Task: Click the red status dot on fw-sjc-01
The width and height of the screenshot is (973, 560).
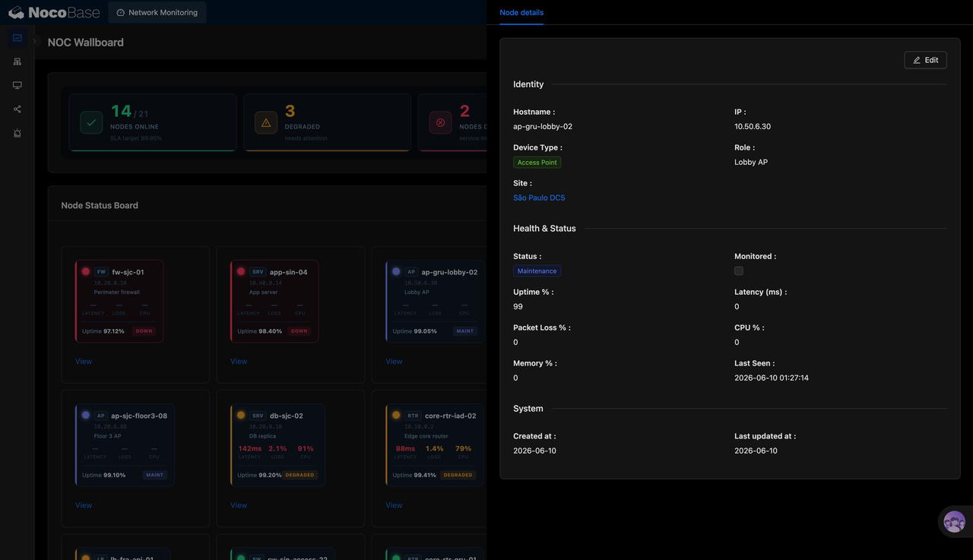Action: pos(86,271)
